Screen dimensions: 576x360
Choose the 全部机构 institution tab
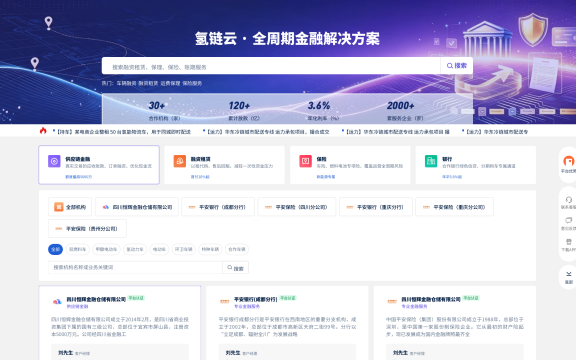[x=70, y=207]
